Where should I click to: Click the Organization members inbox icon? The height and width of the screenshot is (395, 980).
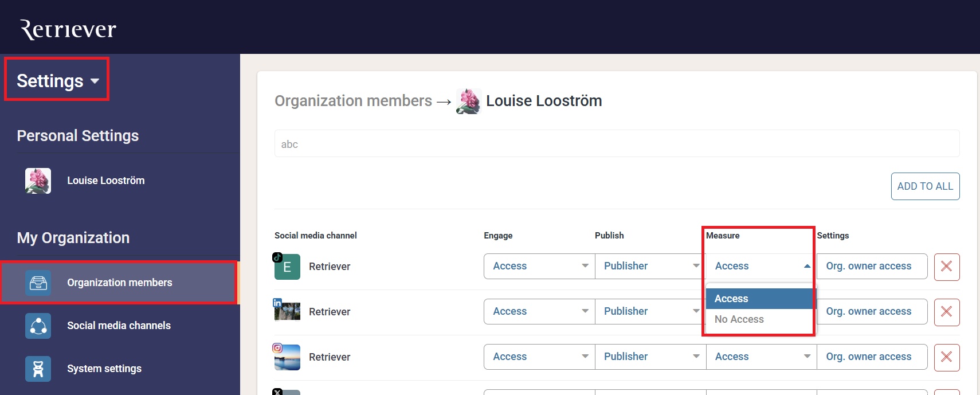[x=38, y=283]
